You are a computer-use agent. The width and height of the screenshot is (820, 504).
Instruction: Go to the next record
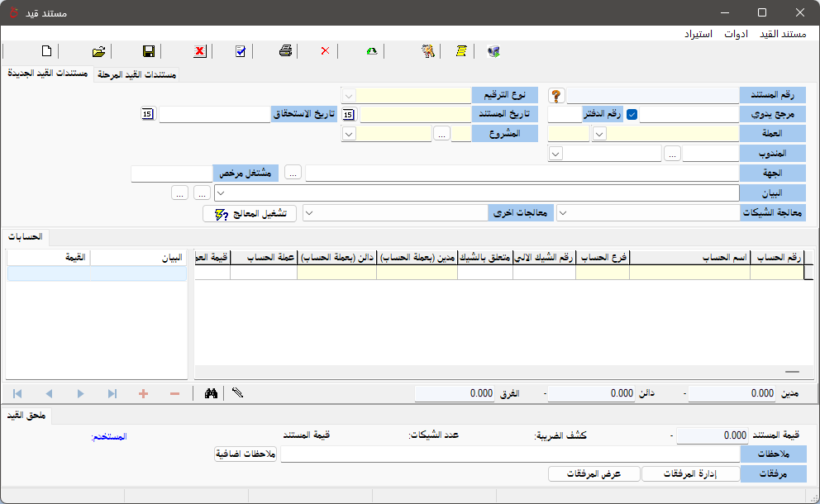tap(80, 393)
